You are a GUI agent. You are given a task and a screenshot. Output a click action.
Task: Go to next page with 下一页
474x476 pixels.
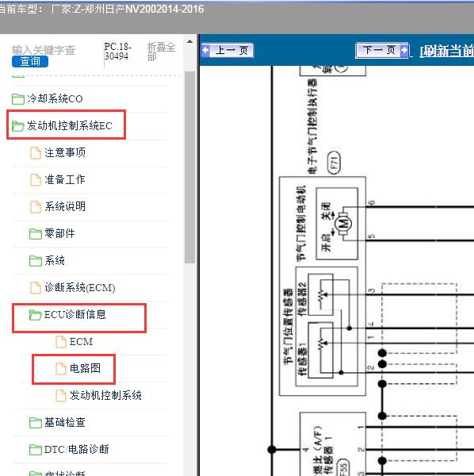(382, 51)
